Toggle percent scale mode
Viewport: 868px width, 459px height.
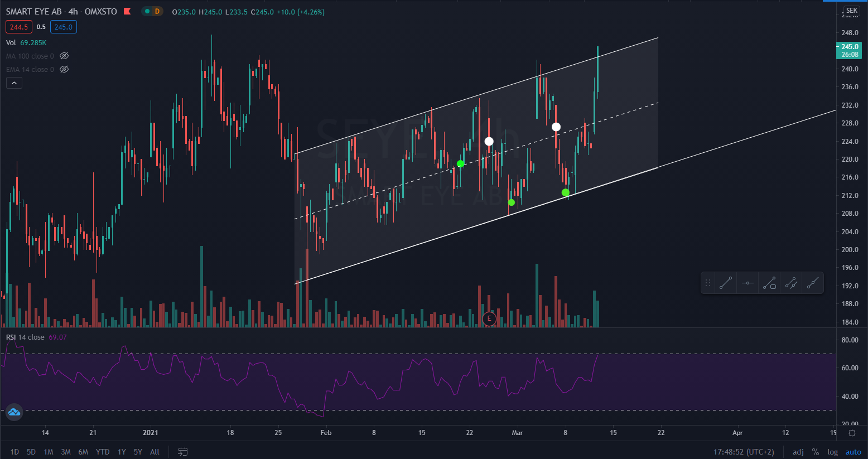tap(816, 452)
